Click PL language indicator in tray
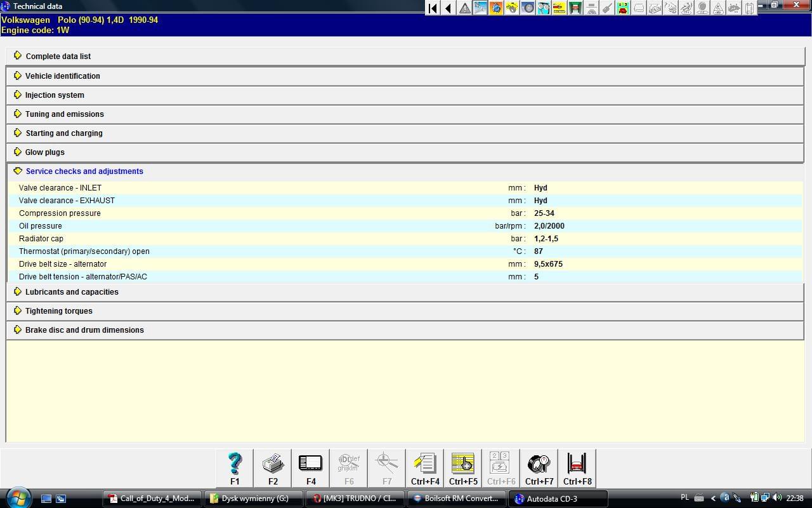Image resolution: width=812 pixels, height=508 pixels. pos(684,498)
